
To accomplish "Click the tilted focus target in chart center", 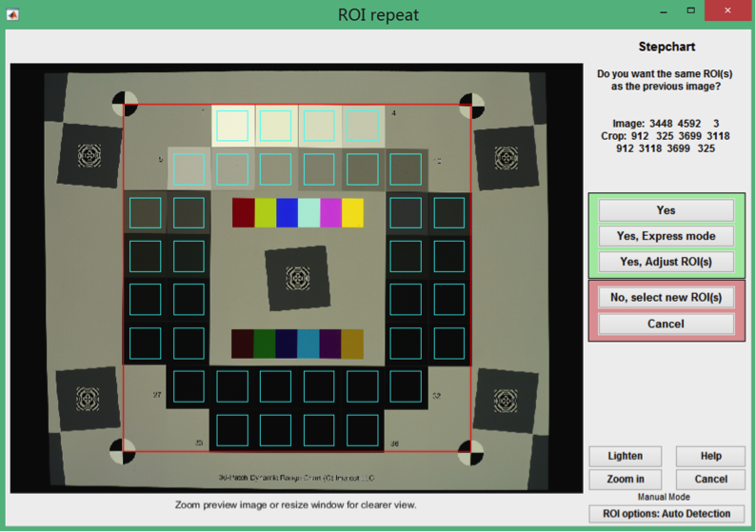I will [299, 278].
